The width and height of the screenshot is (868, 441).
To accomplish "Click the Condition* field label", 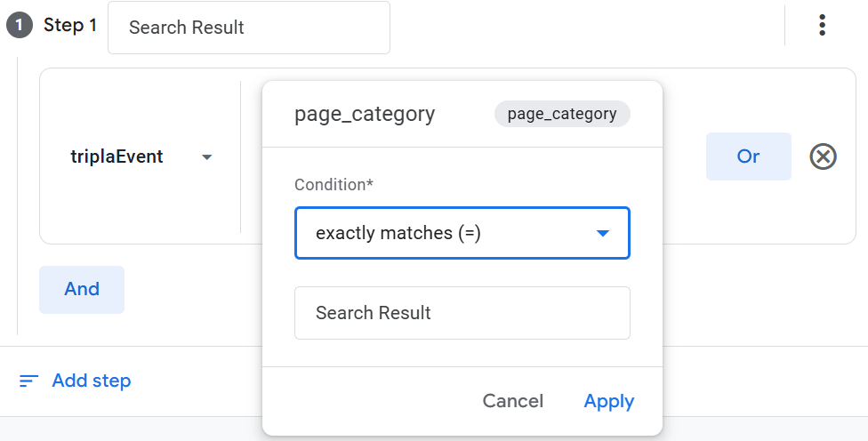I will (334, 185).
